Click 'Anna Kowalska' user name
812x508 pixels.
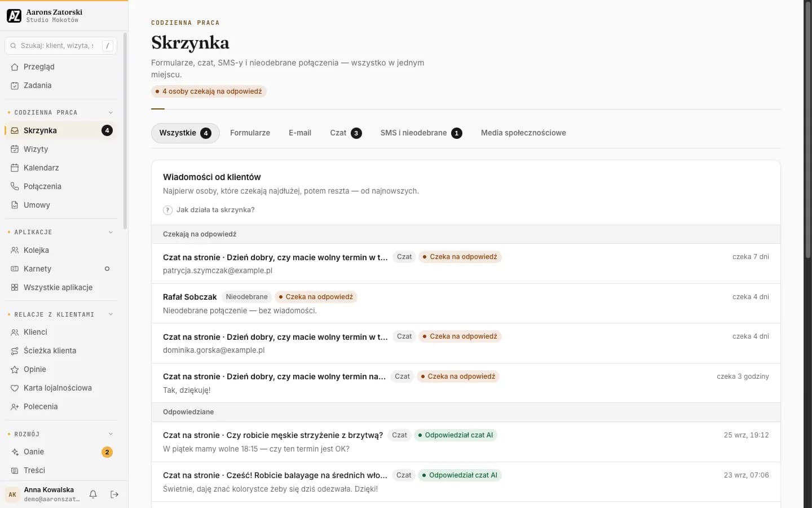click(x=49, y=490)
